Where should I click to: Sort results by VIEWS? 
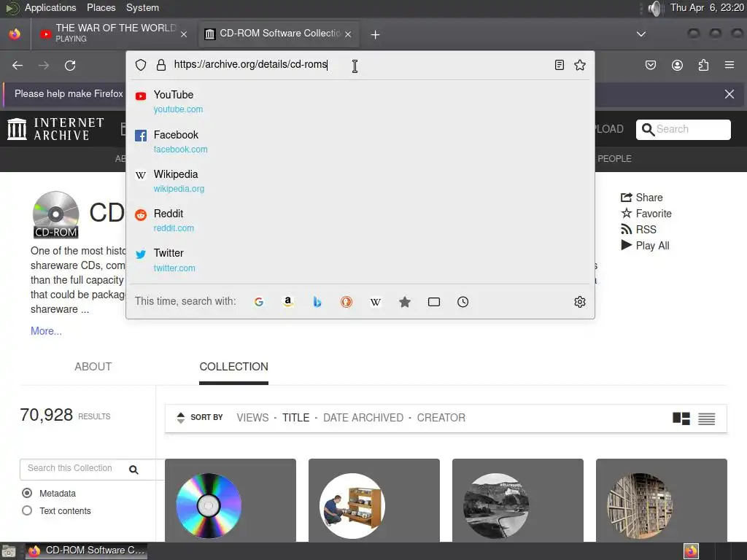(252, 418)
